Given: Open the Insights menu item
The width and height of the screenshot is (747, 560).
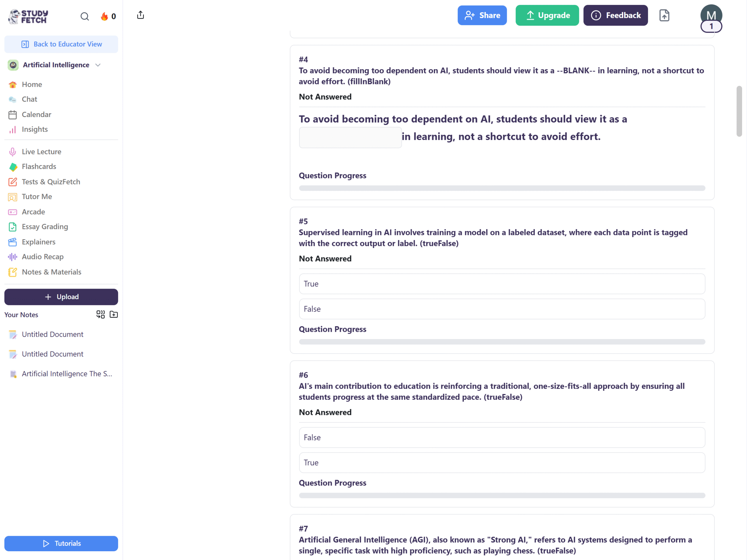Looking at the screenshot, I should point(34,129).
